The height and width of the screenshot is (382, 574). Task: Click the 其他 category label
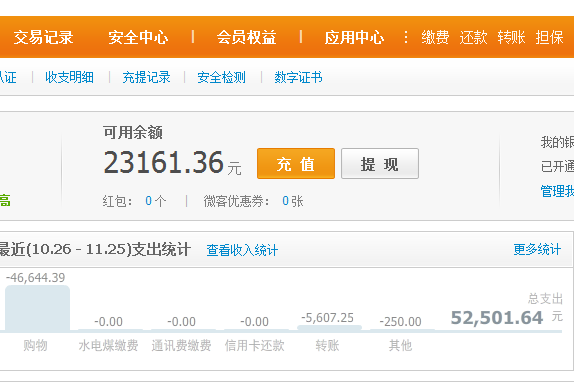click(400, 345)
